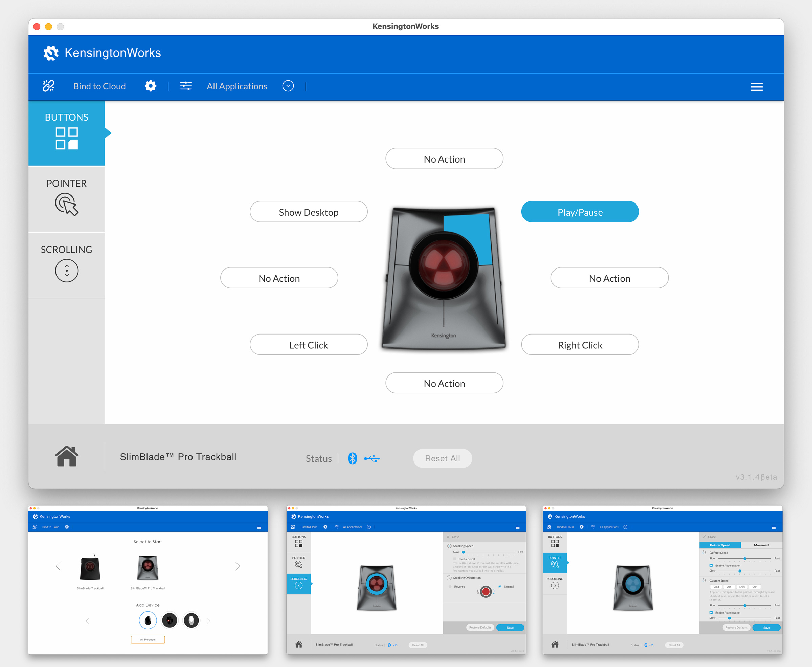Click Reset All in the main window
Viewport: 812px width, 667px height.
coord(442,458)
